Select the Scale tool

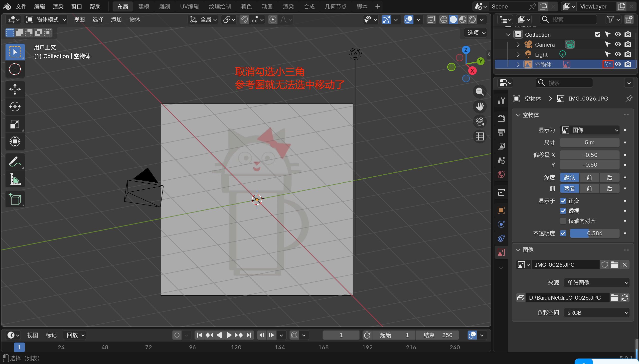tap(15, 124)
